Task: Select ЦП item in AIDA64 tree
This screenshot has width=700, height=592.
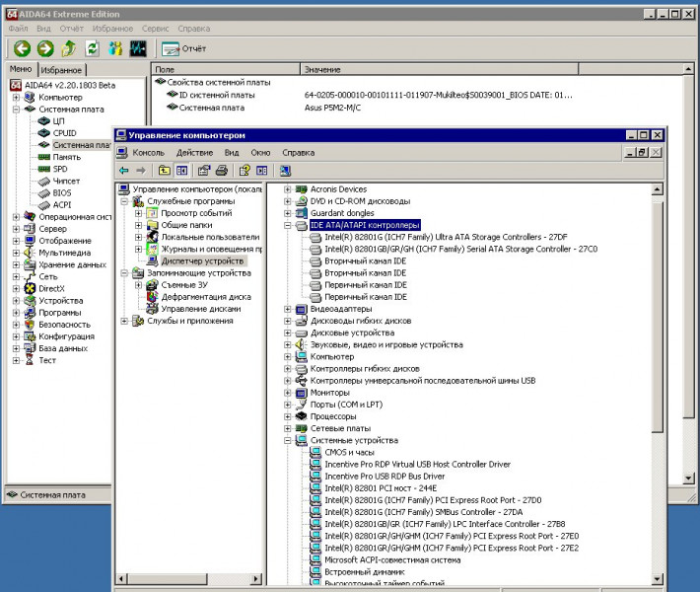Action: point(58,121)
